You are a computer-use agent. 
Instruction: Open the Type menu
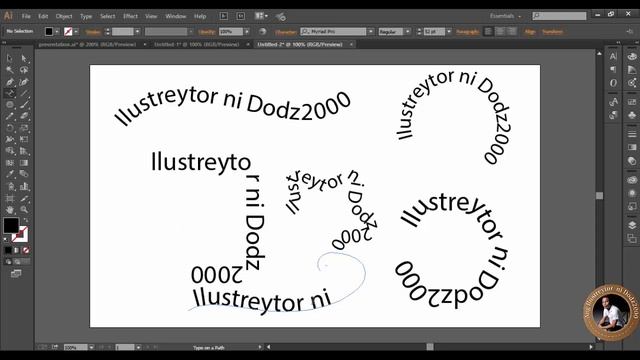coord(86,16)
